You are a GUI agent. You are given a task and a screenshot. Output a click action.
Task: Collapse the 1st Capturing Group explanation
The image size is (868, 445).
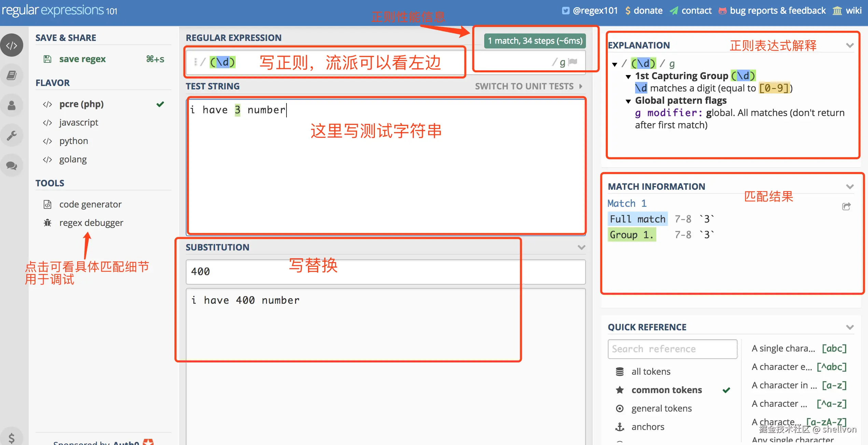click(x=629, y=76)
